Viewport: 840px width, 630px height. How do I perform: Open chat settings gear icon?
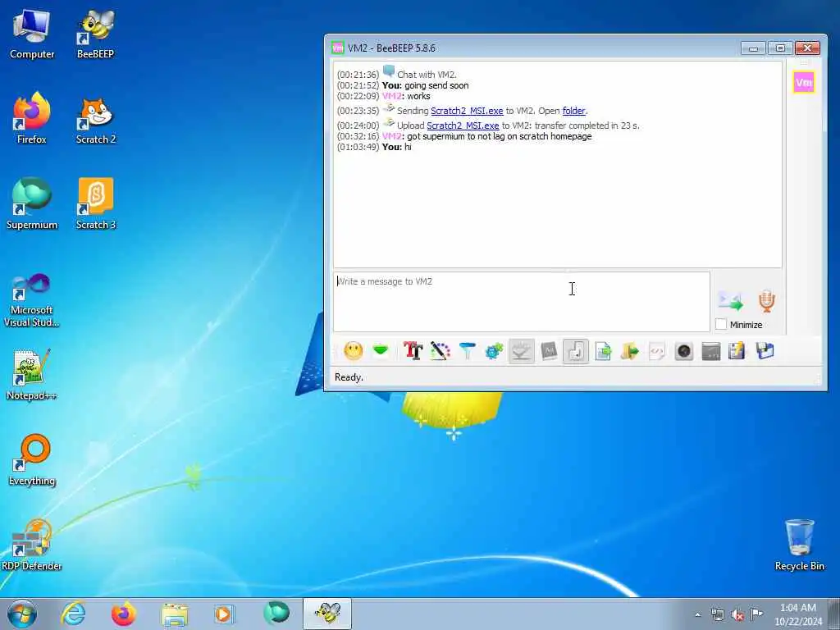point(494,351)
